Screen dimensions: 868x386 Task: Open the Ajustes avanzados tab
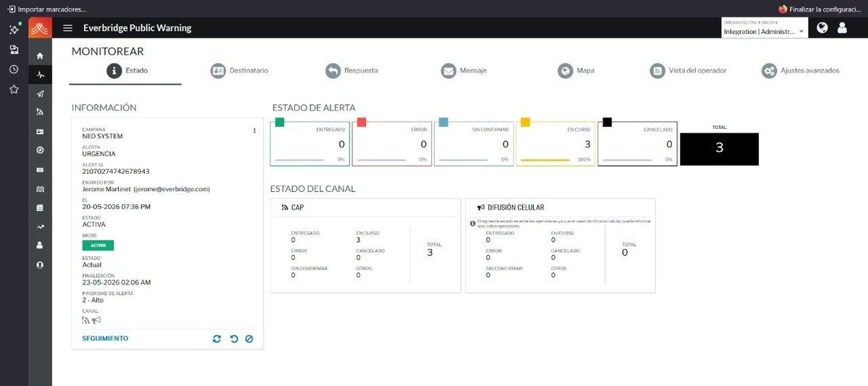click(x=801, y=70)
